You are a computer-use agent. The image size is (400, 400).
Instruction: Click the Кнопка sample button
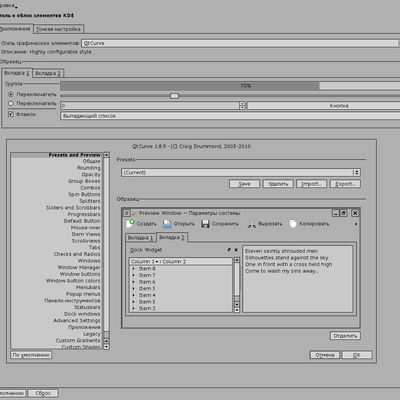[x=324, y=106]
